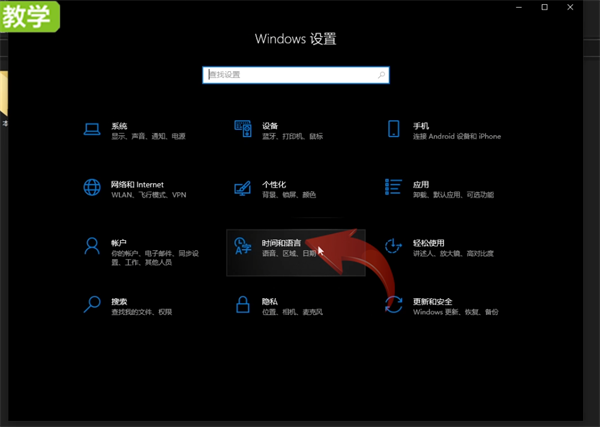
Task: Click the 更新和安全 refresh icon
Action: (x=393, y=305)
